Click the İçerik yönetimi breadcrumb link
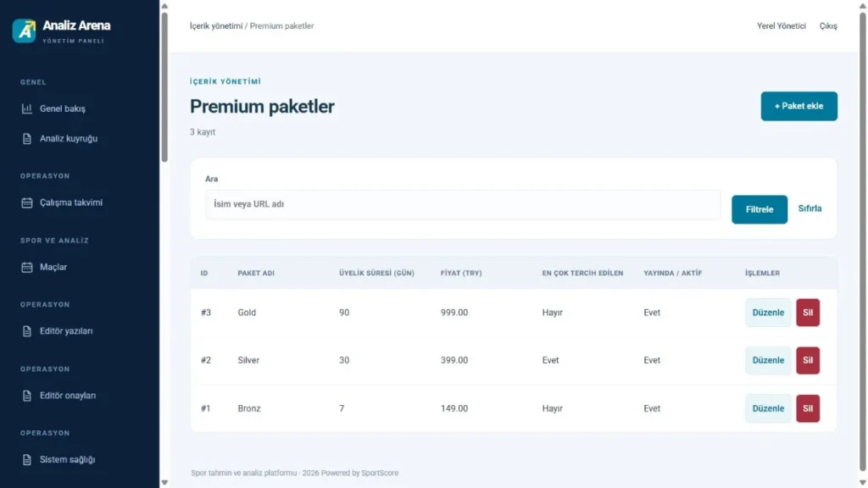868x488 pixels. 216,26
